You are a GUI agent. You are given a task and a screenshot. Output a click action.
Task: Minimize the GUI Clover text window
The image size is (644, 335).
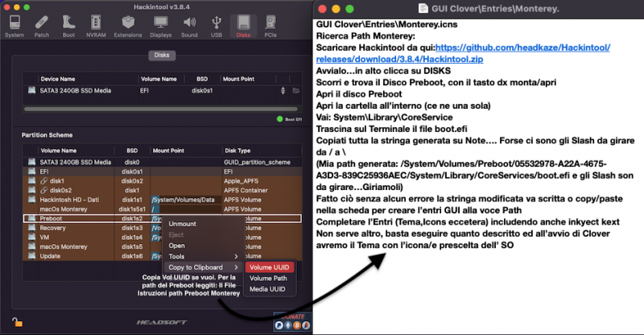[x=336, y=9]
